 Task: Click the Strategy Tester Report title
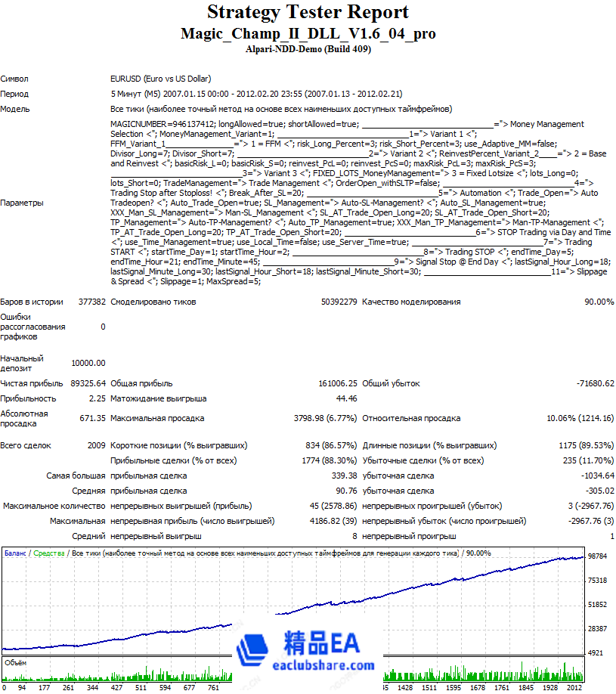point(308,13)
